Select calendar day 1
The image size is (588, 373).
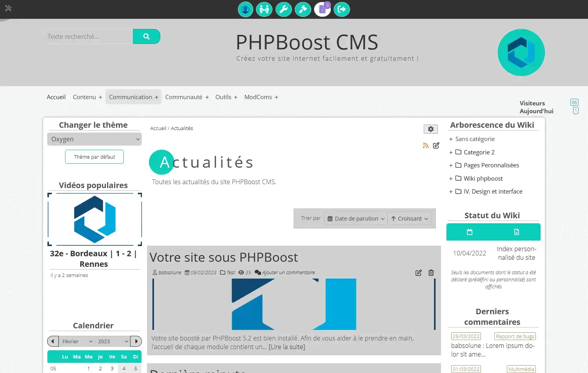(x=89, y=369)
